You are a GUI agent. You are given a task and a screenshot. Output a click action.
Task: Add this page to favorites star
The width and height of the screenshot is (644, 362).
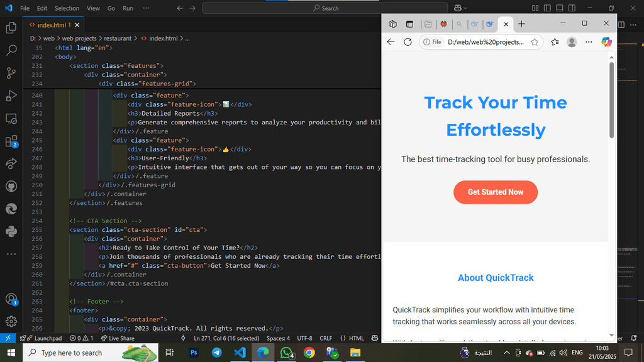coord(535,42)
